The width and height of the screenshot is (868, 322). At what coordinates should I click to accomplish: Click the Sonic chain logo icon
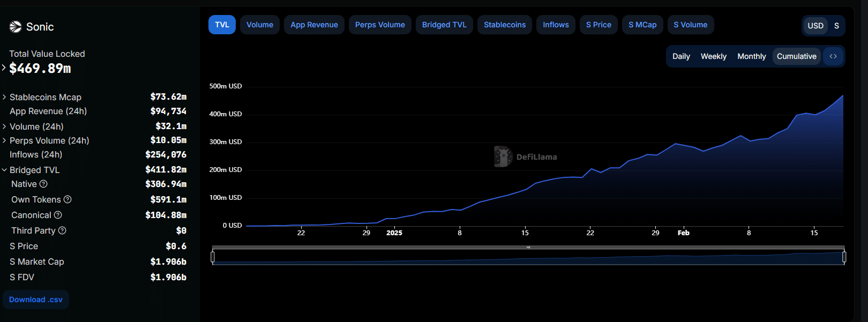[x=16, y=27]
